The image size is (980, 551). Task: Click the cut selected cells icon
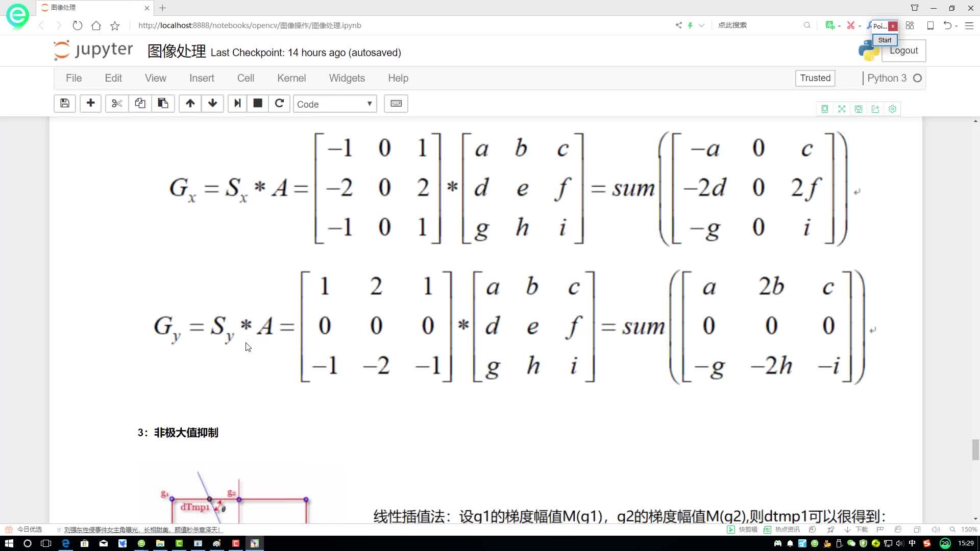(x=116, y=103)
